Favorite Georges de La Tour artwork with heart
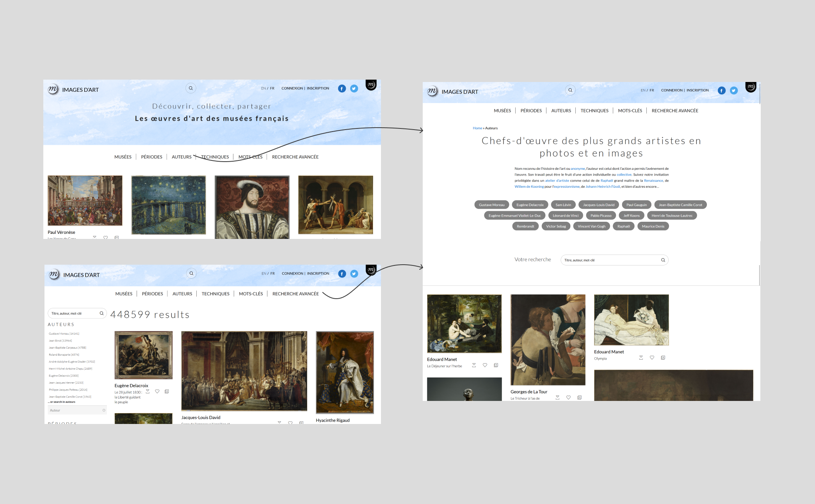 point(568,397)
